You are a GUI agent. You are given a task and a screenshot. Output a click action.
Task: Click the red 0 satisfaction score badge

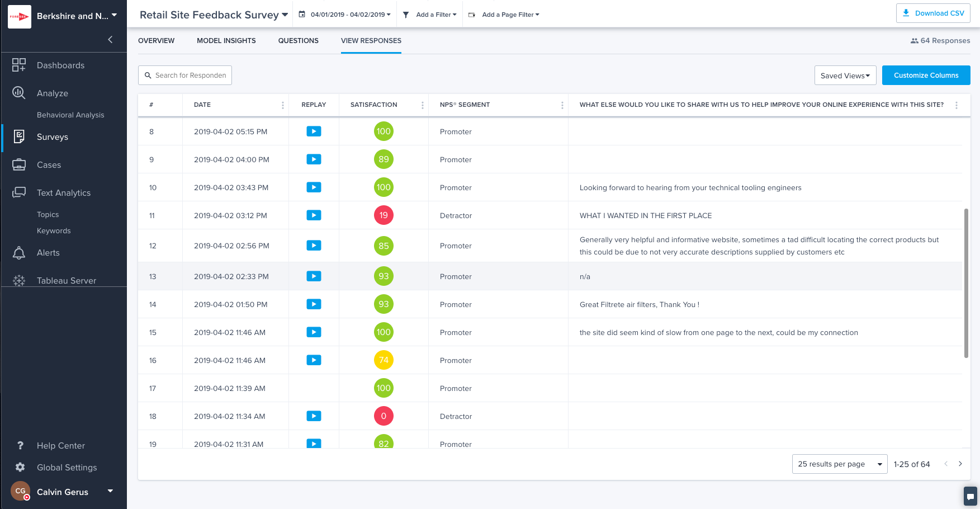click(384, 416)
